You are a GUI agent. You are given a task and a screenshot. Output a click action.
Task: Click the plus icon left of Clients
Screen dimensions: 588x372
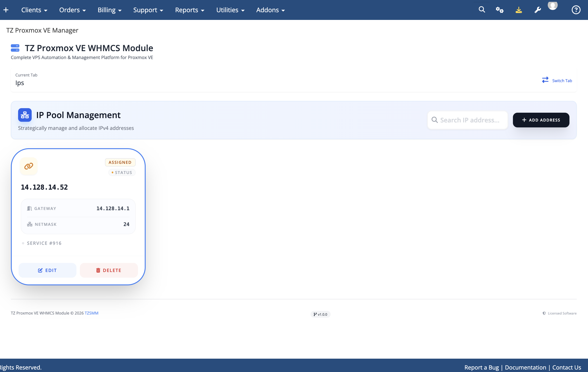click(6, 10)
